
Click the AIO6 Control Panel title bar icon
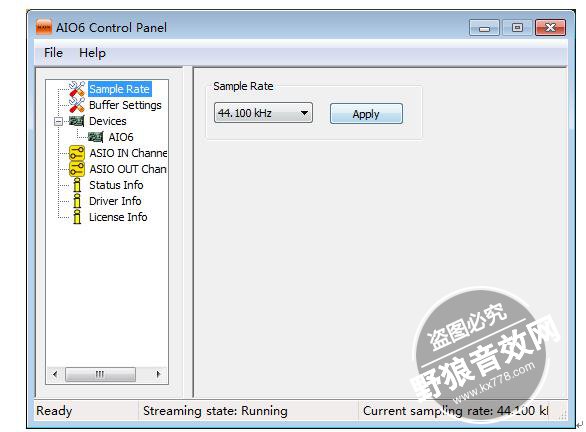click(44, 28)
